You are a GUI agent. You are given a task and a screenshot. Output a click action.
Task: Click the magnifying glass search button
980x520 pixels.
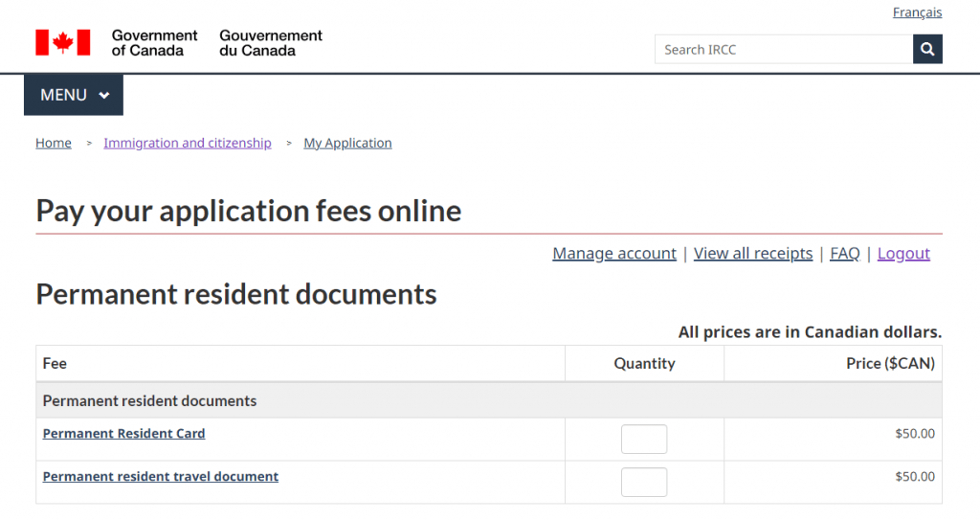[927, 49]
